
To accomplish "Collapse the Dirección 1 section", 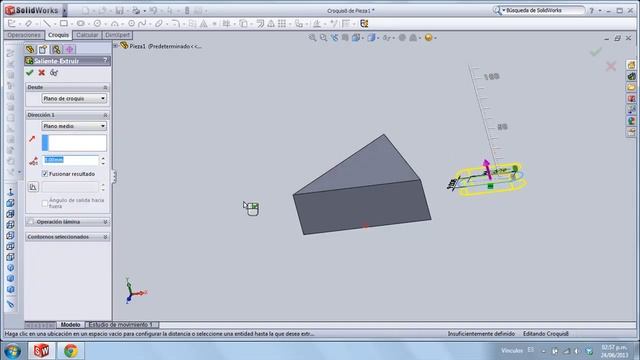I will [x=105, y=115].
